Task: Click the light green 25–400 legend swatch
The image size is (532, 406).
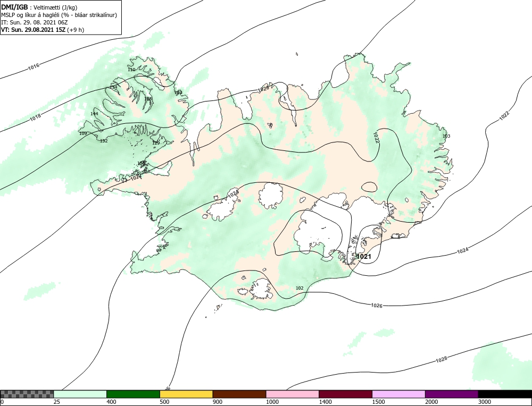Action: tap(80, 394)
